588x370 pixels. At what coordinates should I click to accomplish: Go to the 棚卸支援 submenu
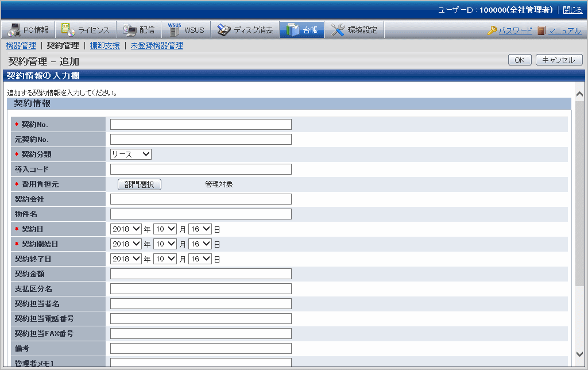105,45
